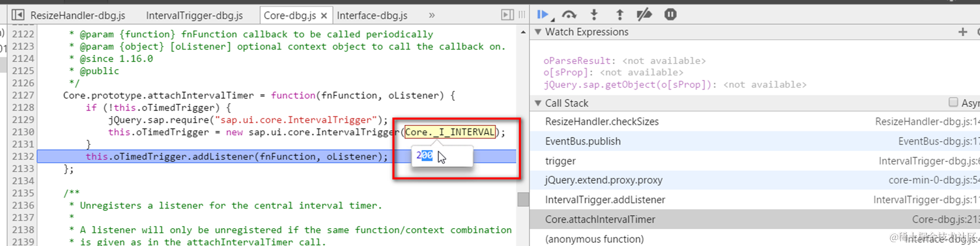Image resolution: width=980 pixels, height=246 pixels.
Task: Close the Core-dbg.js tab
Action: (324, 16)
